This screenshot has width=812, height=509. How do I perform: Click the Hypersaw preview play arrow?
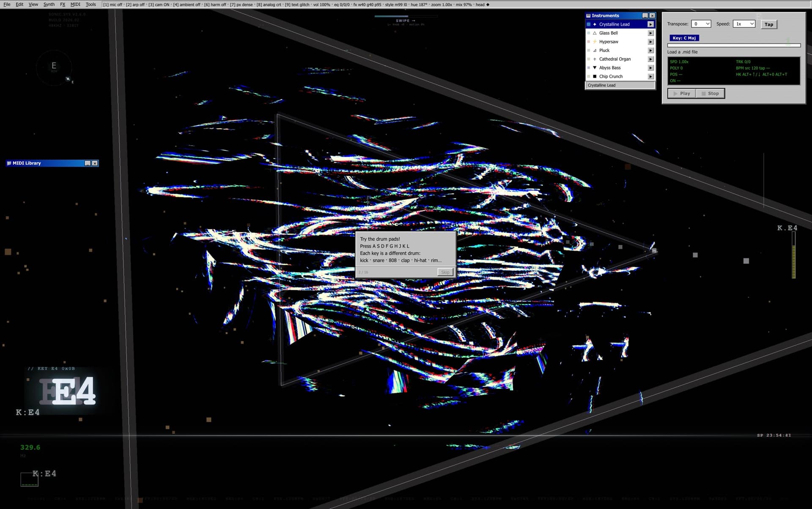(x=650, y=42)
